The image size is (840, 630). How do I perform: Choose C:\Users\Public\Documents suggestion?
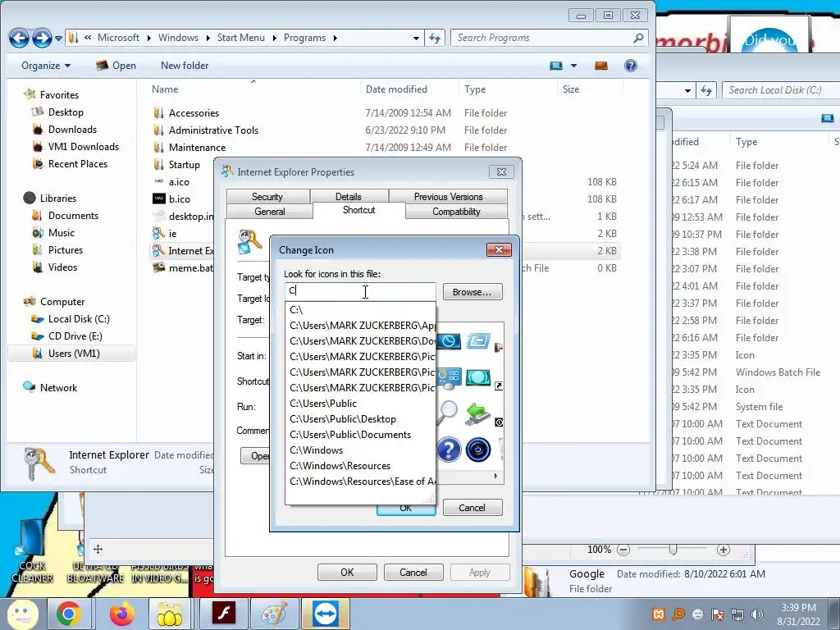point(360,435)
